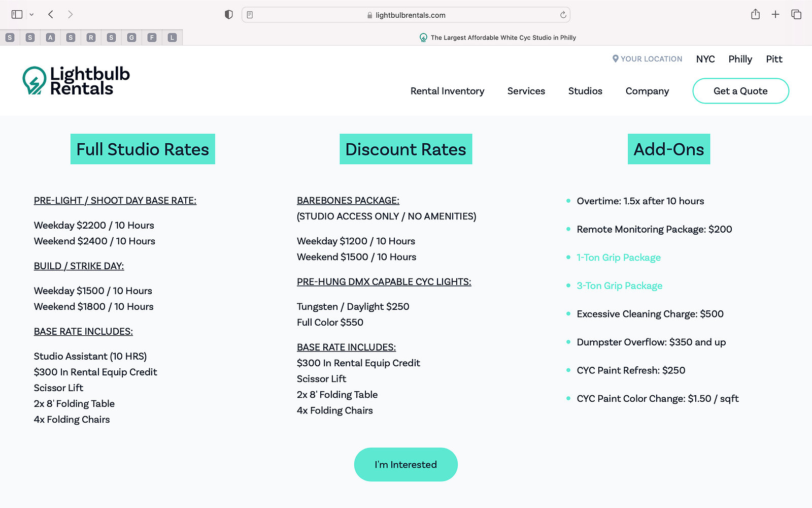Open the Company menu item

(x=647, y=91)
